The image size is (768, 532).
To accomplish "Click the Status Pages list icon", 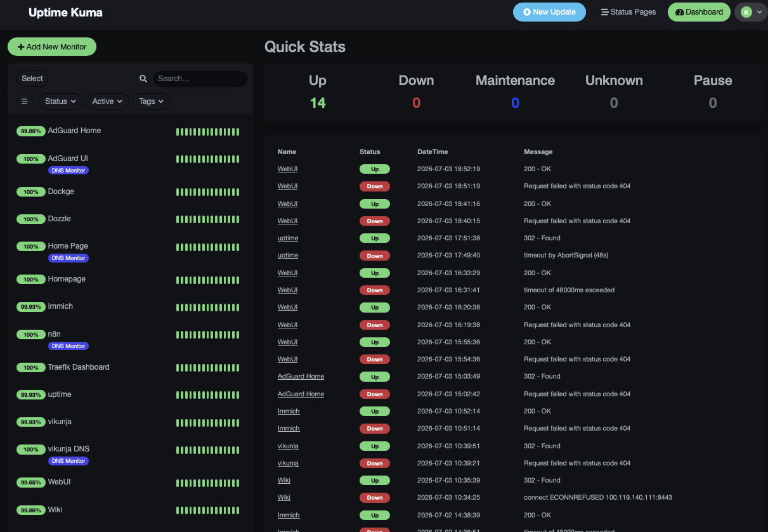I will point(604,12).
